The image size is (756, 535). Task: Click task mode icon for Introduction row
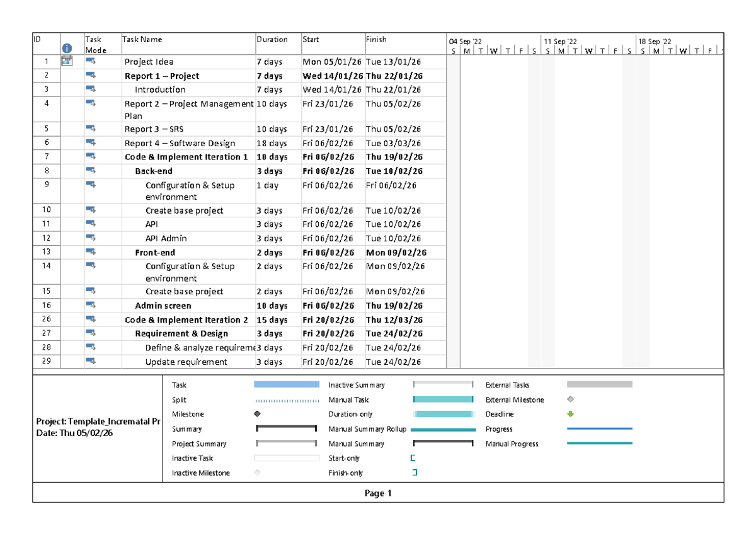(x=90, y=89)
